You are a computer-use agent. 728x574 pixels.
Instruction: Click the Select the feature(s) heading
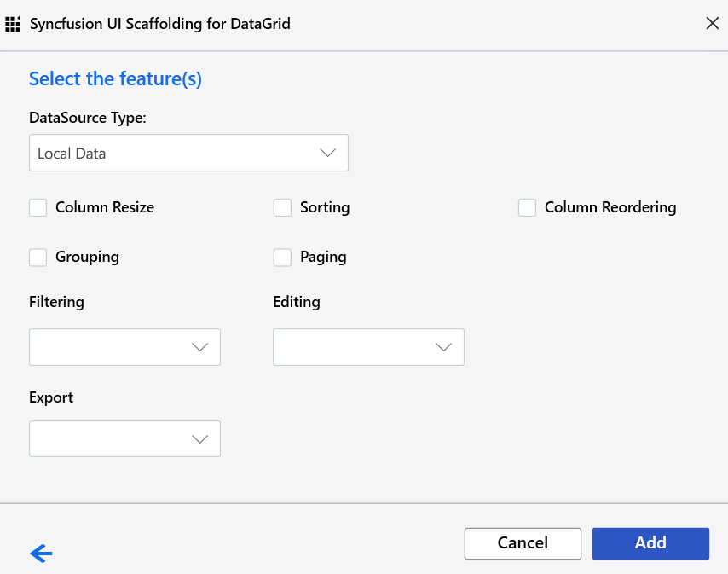tap(115, 78)
